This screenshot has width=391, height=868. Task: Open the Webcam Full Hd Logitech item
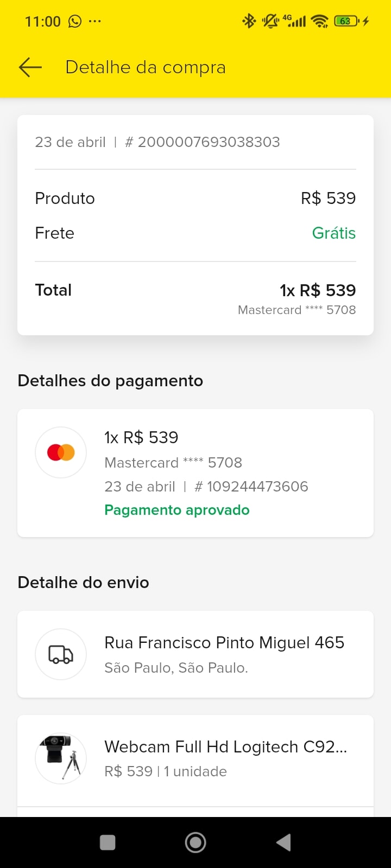(225, 747)
